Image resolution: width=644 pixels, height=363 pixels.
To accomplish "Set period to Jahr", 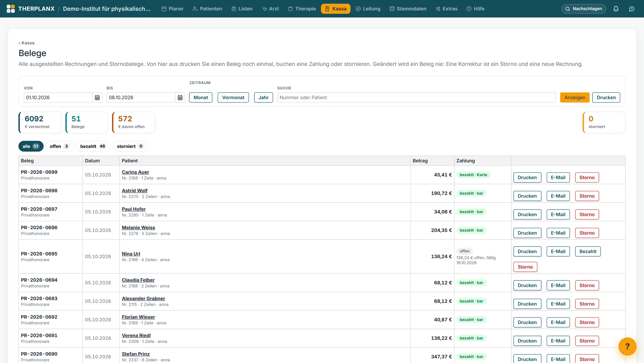I will (263, 98).
